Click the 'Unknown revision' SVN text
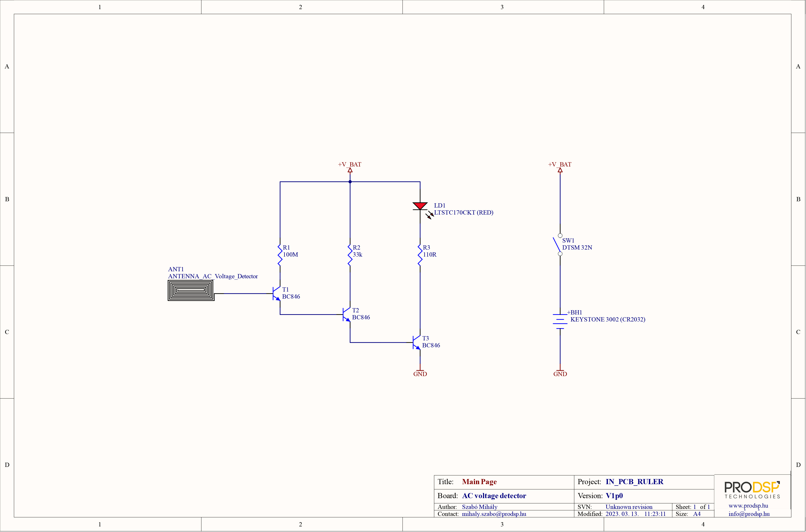This screenshot has height=532, width=806. point(629,507)
